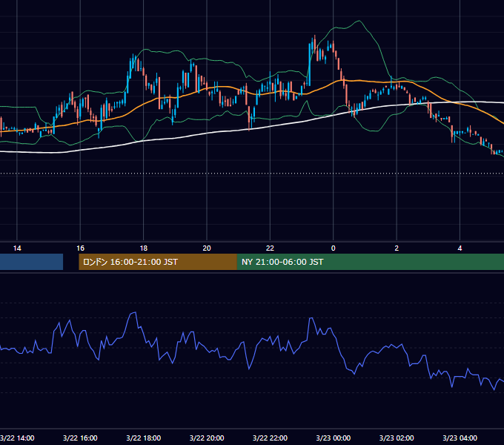
Task: Click the 22 hour axis label
Action: pos(270,248)
